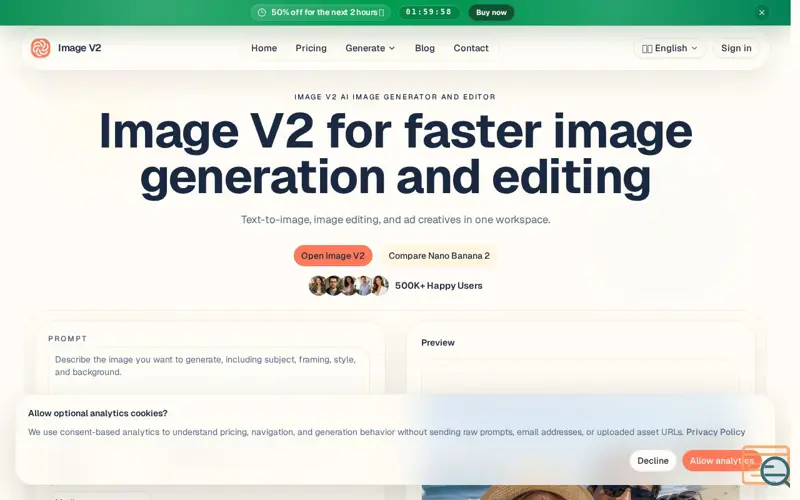Click the Buy now button
The height and width of the screenshot is (500, 800).
point(491,12)
